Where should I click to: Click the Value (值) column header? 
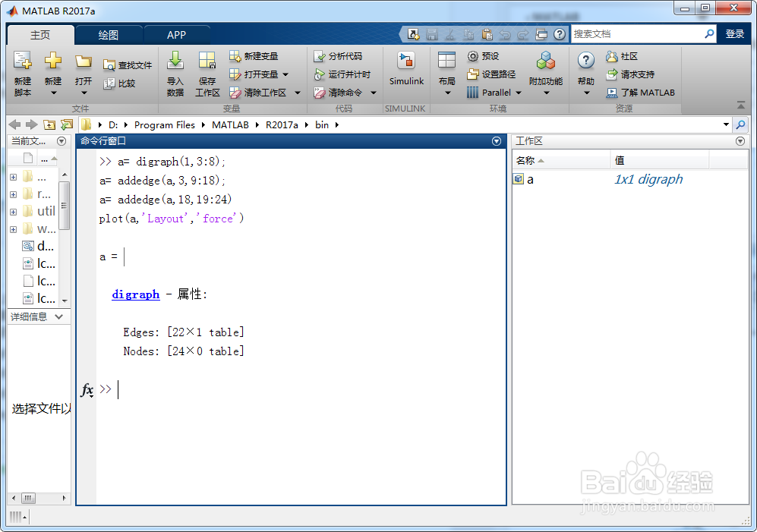660,160
